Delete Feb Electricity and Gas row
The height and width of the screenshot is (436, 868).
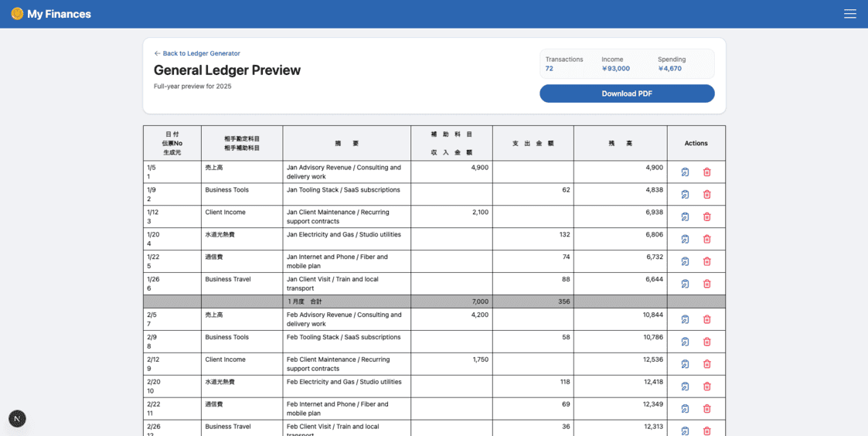pyautogui.click(x=706, y=387)
